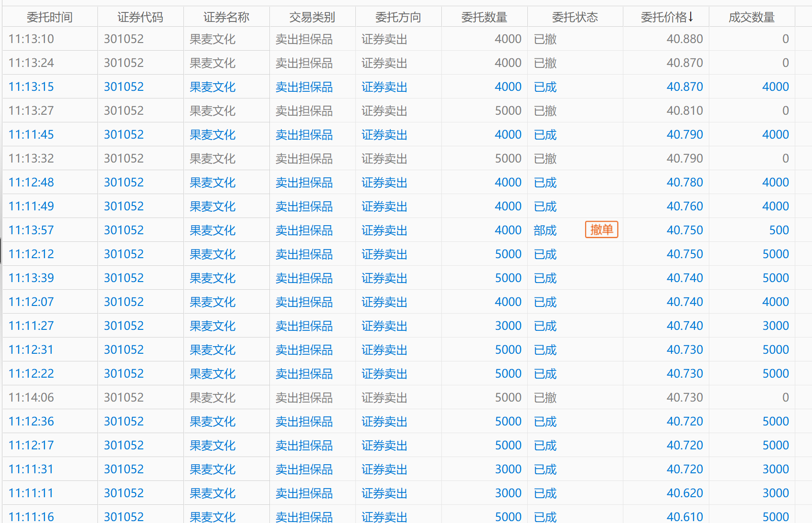
Task: Click price 40.790 in the 11:13:32 row
Action: coord(684,158)
